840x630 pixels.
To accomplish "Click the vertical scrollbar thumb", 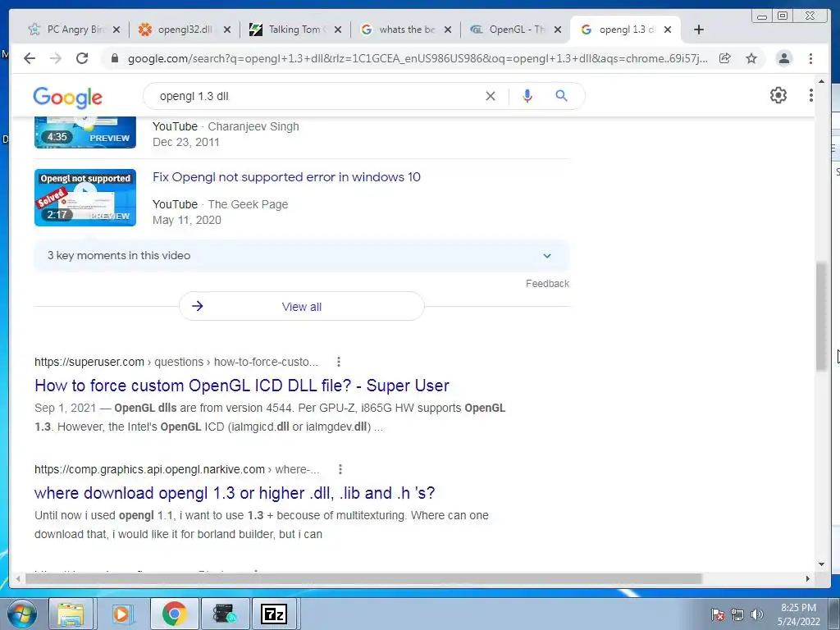I will tap(821, 316).
